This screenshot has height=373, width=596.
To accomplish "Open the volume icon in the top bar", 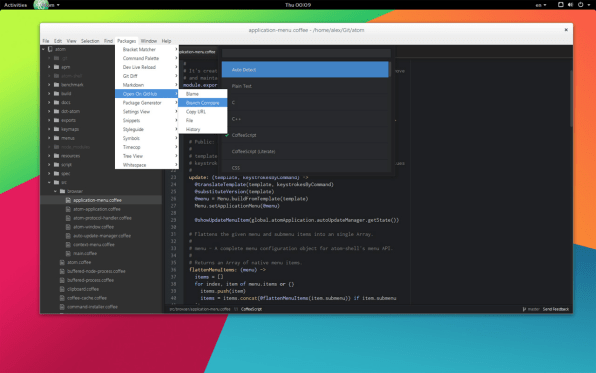I will pyautogui.click(x=570, y=5).
